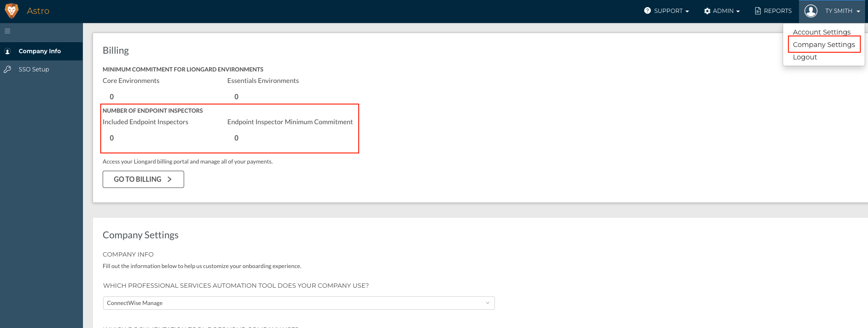
Task: Click the arrow inside Go To Billing
Action: coord(169,179)
